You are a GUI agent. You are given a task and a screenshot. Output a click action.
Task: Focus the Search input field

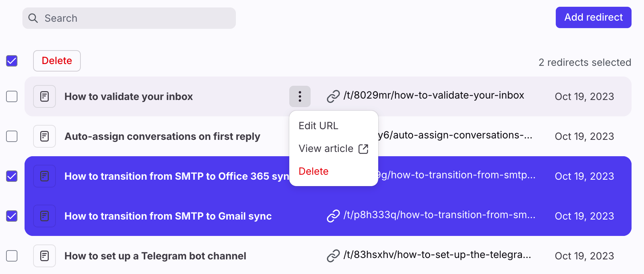135,18
